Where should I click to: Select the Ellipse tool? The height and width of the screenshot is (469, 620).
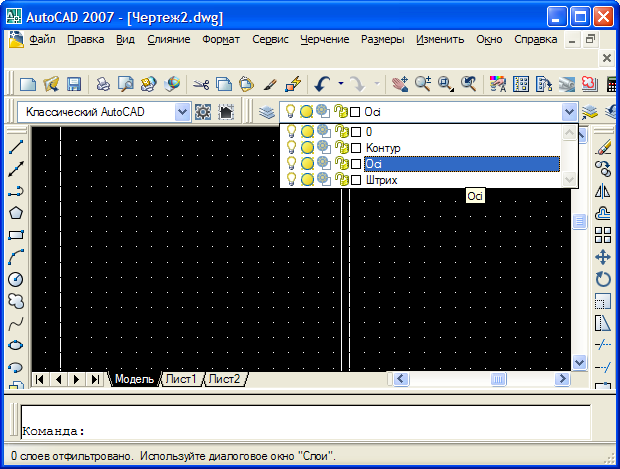[16, 346]
